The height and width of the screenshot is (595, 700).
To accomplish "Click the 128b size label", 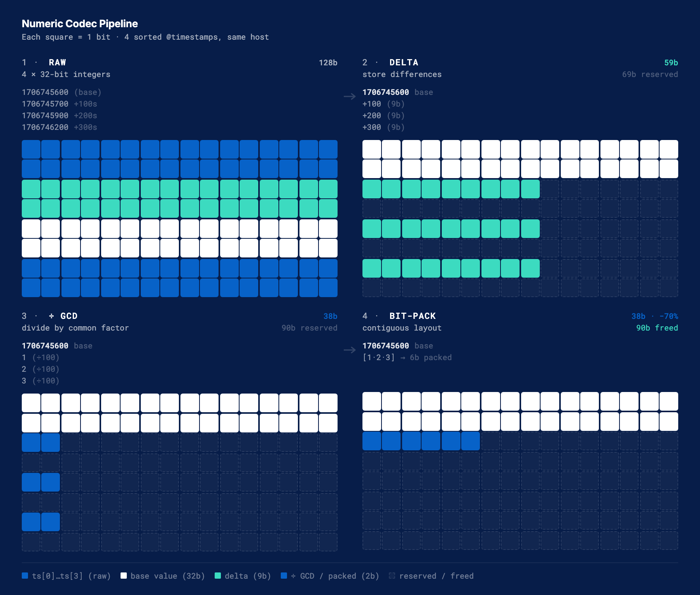I will tap(328, 63).
